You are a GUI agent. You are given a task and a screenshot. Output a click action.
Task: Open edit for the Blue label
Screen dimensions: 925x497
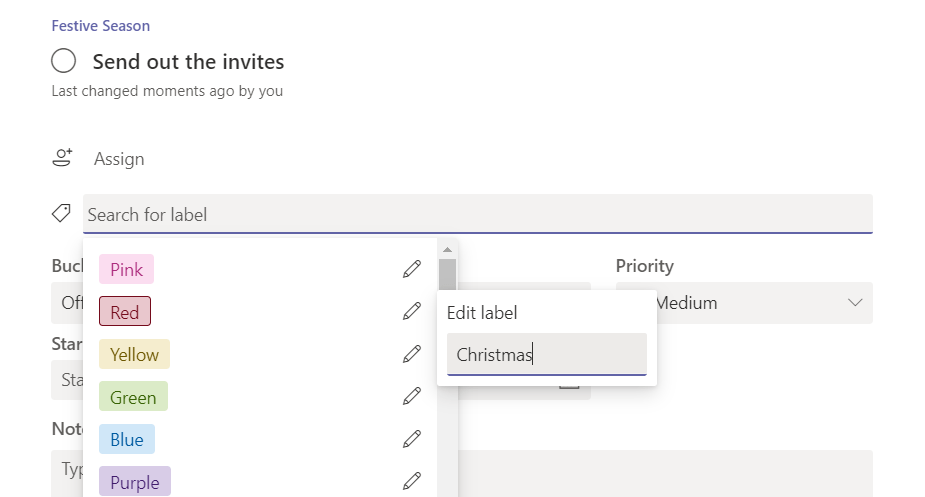tap(411, 439)
